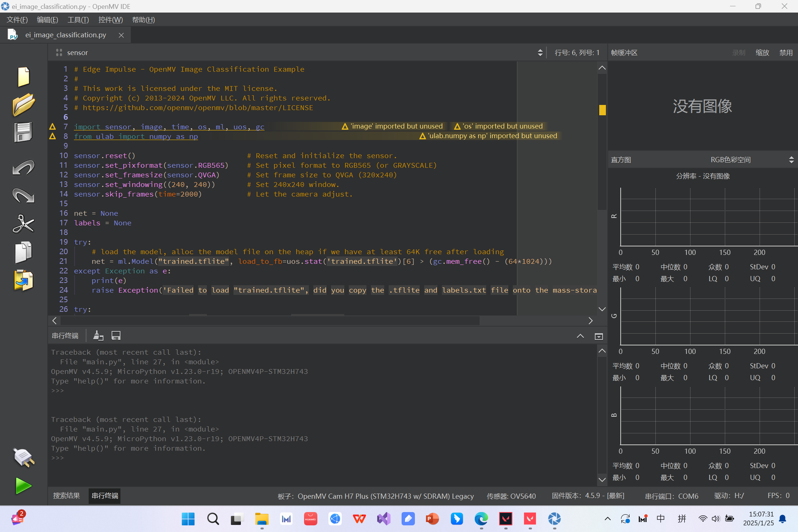Click the line 10 sensor.reset() code line

click(105, 156)
